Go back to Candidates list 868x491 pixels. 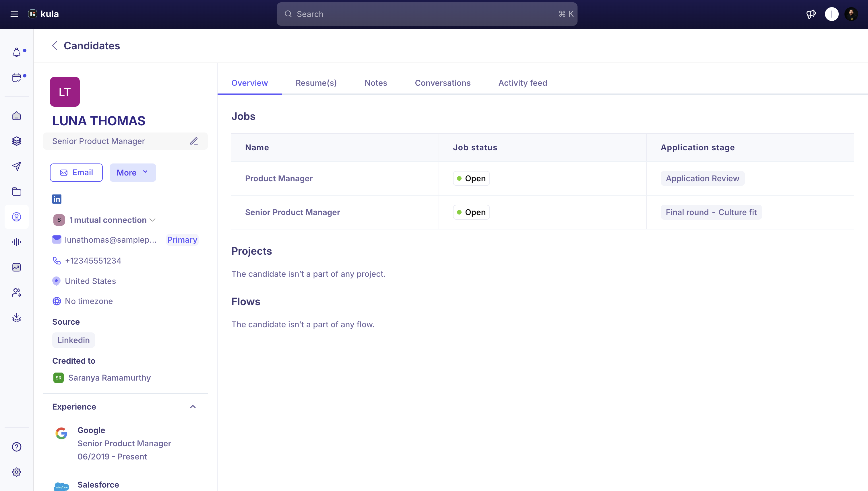(55, 46)
